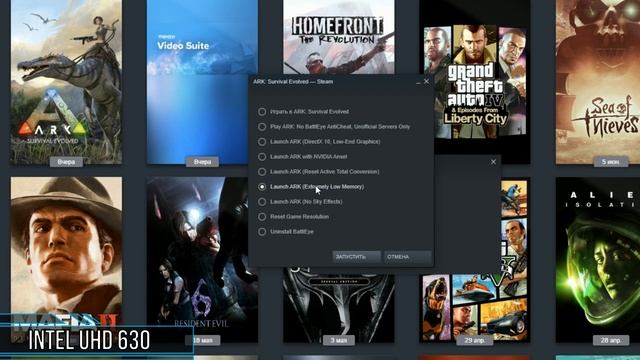
Task: Open the Video Suite library tile
Action: coord(202,82)
